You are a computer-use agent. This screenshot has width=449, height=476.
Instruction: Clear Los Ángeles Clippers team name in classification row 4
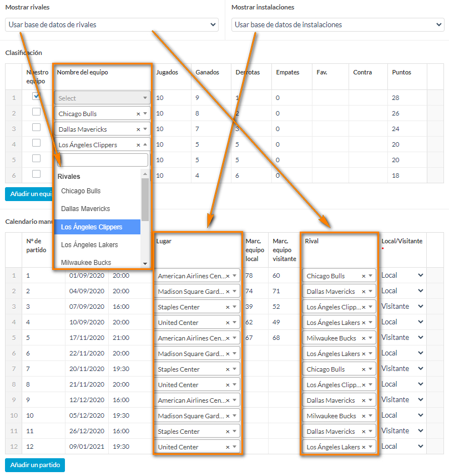pyautogui.click(x=138, y=145)
